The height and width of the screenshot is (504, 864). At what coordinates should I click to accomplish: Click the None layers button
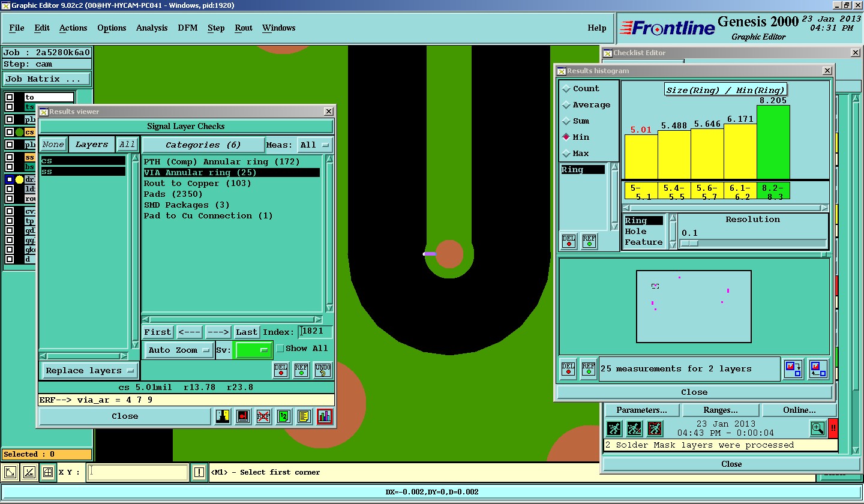53,145
